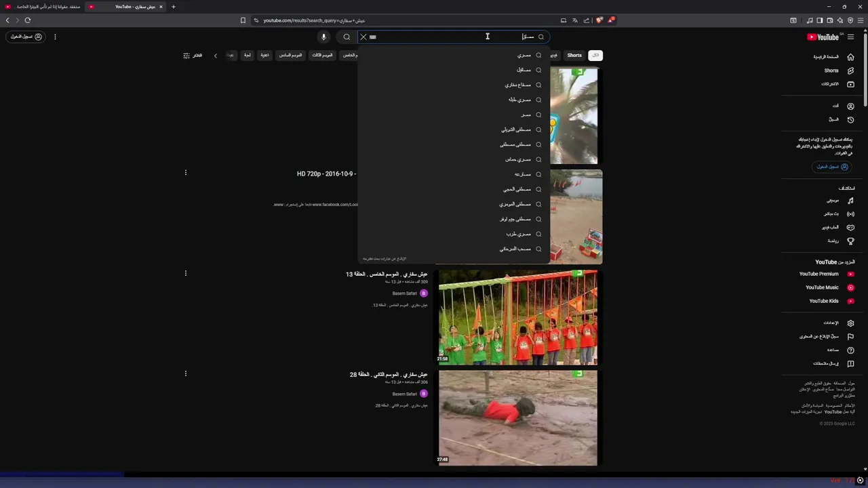The width and height of the screenshot is (868, 488).
Task: Choose suggestion مصباح سفاري
Action: click(x=454, y=85)
